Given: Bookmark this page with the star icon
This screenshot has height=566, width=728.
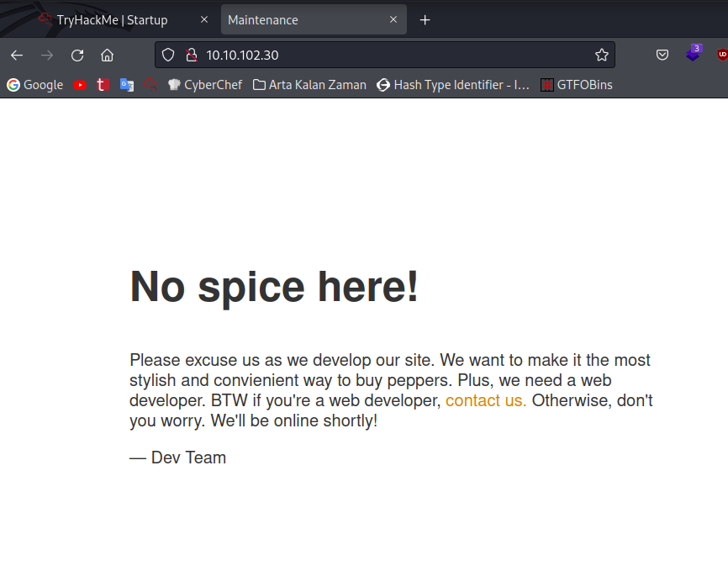Looking at the screenshot, I should tap(602, 54).
